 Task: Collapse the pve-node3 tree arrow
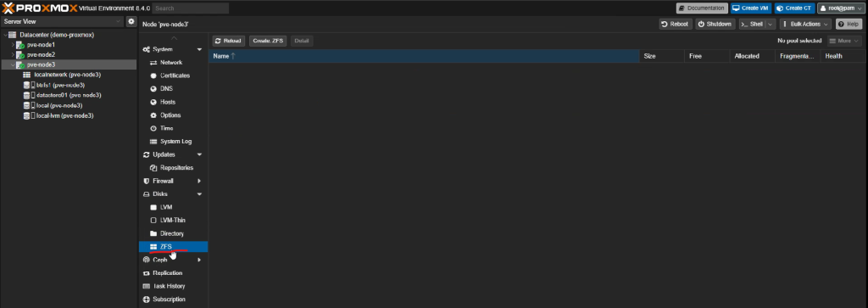pos(13,64)
